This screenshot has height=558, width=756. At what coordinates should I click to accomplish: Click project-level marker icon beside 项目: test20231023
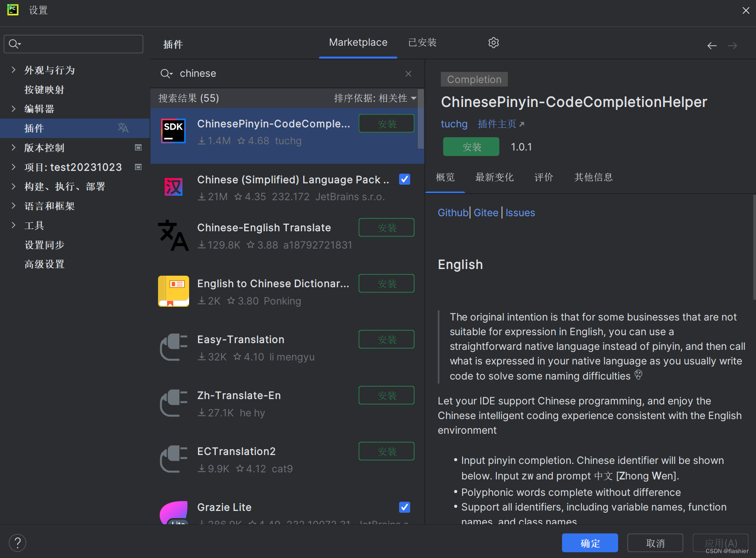tap(138, 167)
